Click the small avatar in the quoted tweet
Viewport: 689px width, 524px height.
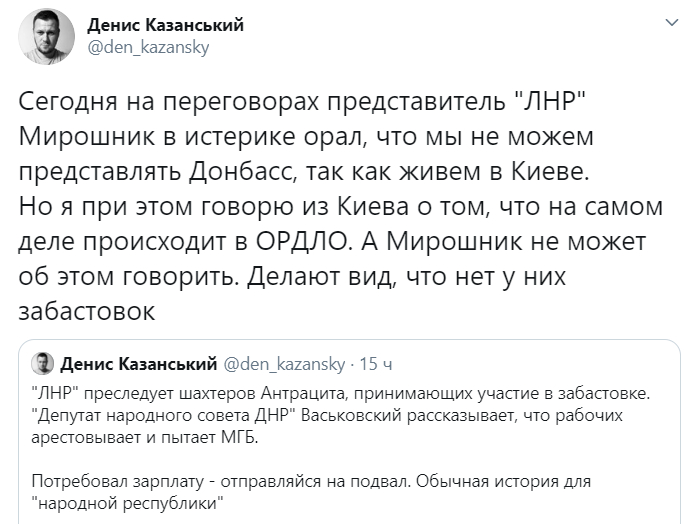43,364
